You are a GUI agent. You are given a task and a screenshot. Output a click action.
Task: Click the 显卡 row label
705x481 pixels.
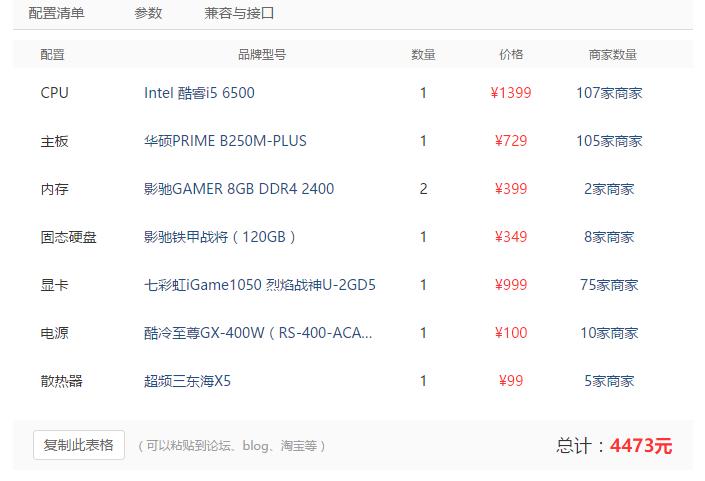click(x=54, y=285)
